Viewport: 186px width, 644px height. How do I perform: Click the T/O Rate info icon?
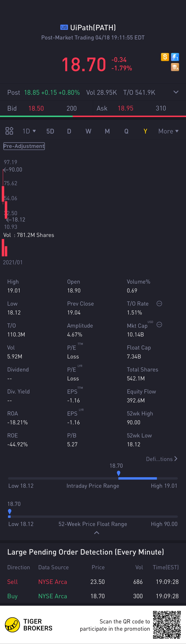coord(159,304)
